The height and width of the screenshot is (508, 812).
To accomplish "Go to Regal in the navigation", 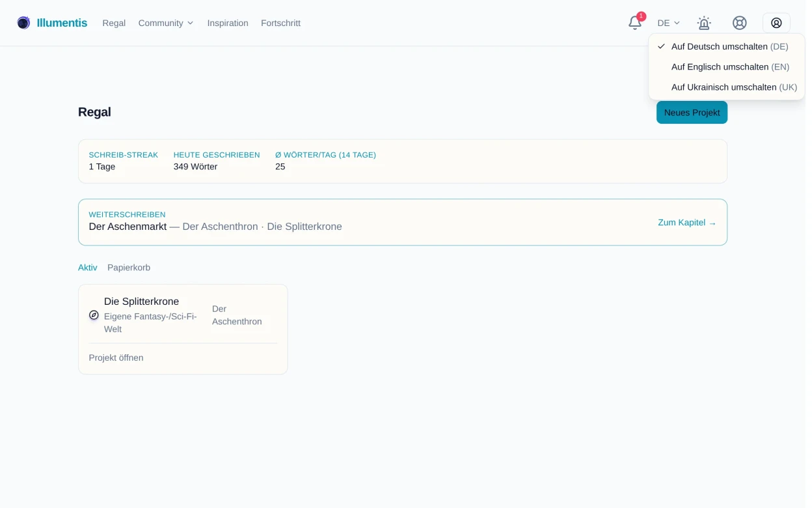I will (114, 23).
